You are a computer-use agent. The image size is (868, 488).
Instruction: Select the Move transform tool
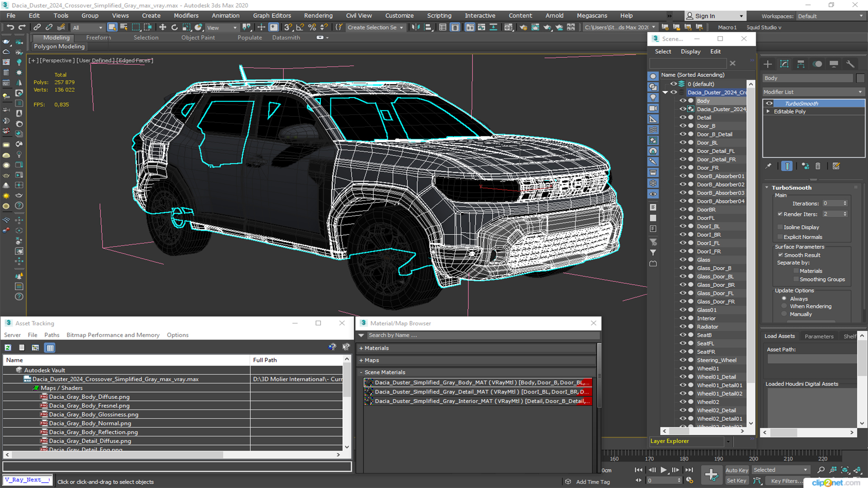[x=163, y=28]
